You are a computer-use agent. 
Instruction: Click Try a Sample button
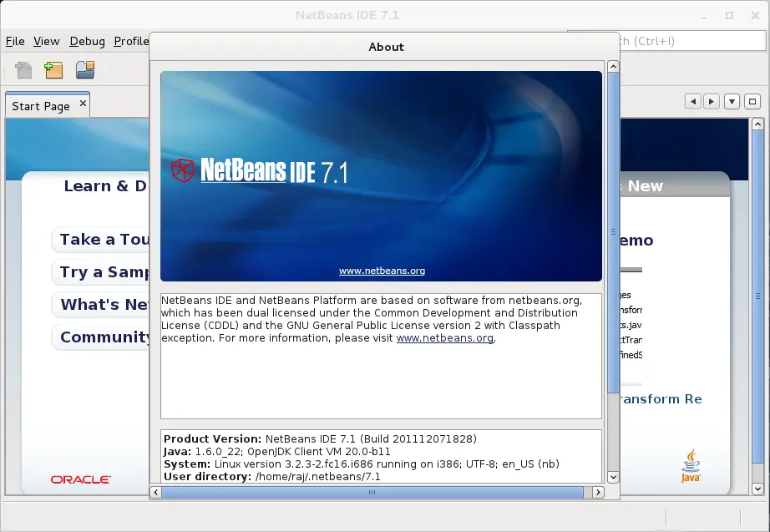pyautogui.click(x=100, y=271)
